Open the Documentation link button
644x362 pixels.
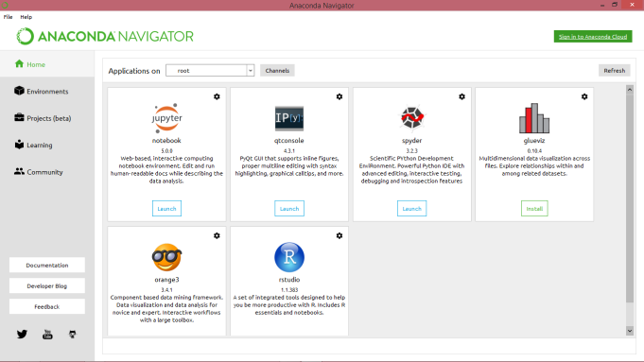pyautogui.click(x=47, y=266)
